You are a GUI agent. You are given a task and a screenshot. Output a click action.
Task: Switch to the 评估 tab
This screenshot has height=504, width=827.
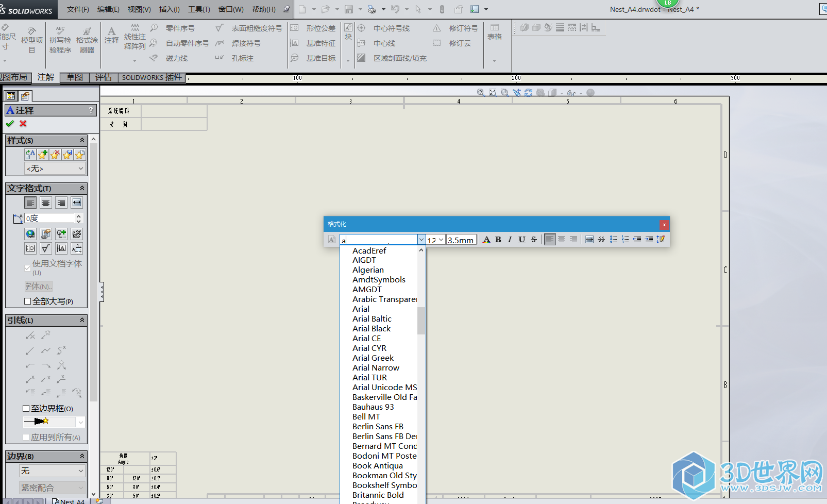pyautogui.click(x=104, y=77)
